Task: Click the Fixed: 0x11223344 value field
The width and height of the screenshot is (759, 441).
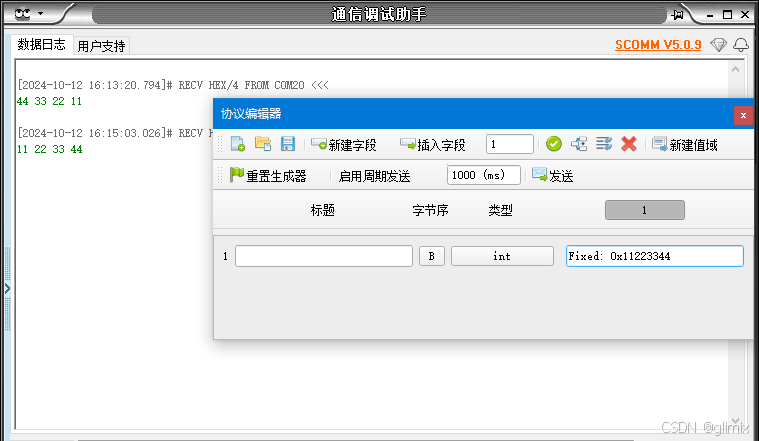Action: [x=655, y=256]
